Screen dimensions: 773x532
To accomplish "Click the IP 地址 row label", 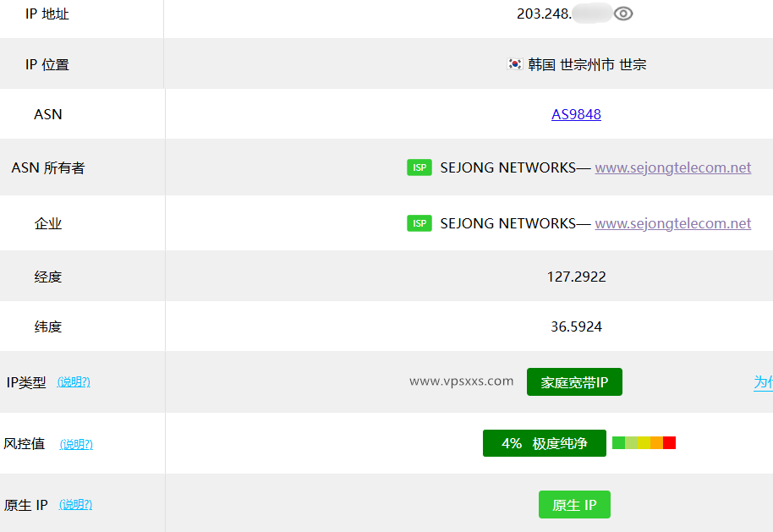I will pos(47,14).
